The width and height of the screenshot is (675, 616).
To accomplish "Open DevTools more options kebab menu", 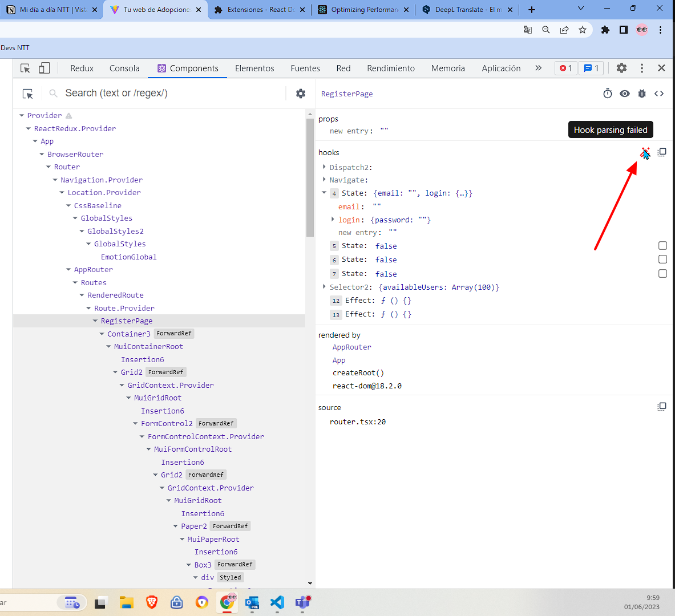I will [x=641, y=68].
